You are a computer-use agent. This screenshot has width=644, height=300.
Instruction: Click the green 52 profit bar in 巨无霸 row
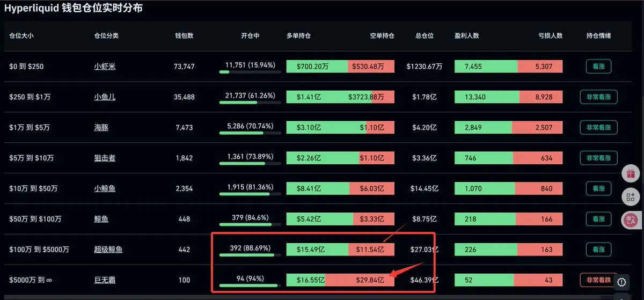[485, 280]
